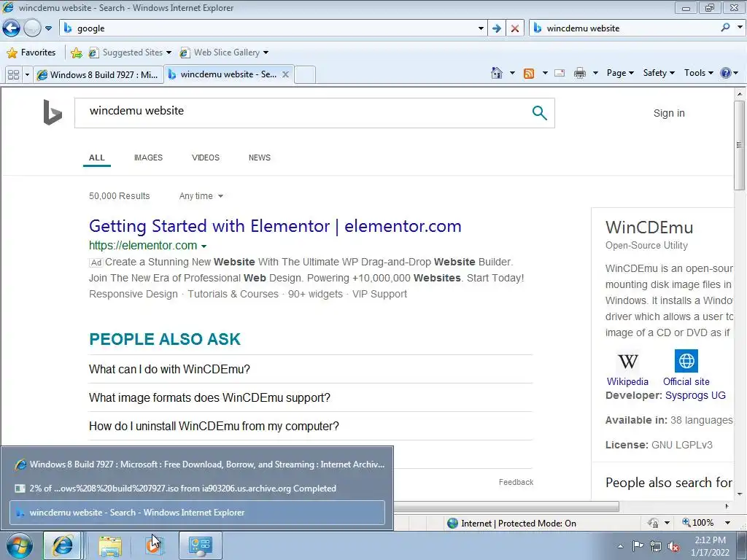Click the Official site globe icon
This screenshot has height=560, width=747.
(x=686, y=361)
